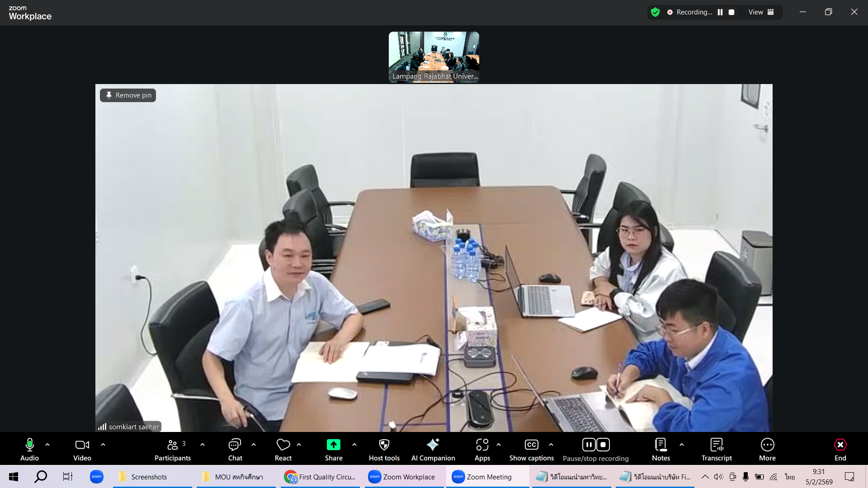Expand the Video options arrow

coord(103,445)
